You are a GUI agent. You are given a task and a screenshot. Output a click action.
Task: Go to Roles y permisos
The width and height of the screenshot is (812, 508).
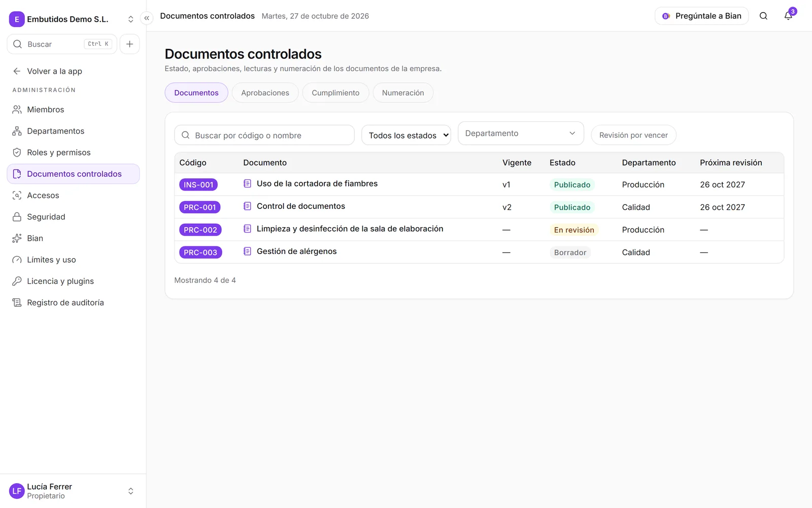73,152
